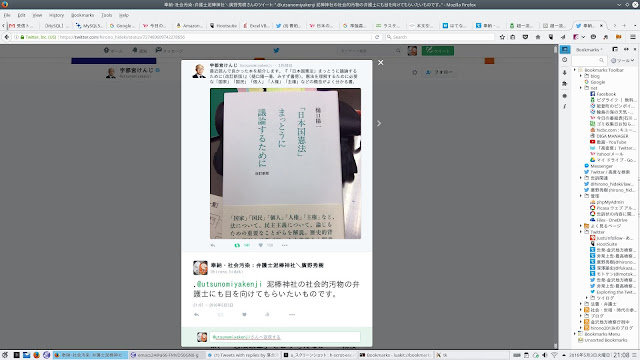640x360 pixels.
Task: Expand the Bookmarks Menu folder
Action: (x=575, y=334)
